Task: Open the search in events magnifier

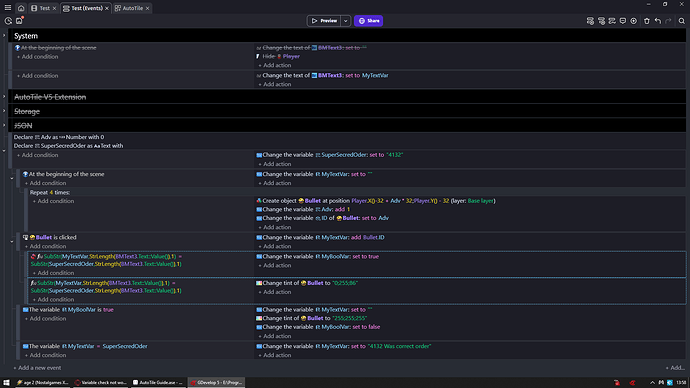Action: coord(682,21)
